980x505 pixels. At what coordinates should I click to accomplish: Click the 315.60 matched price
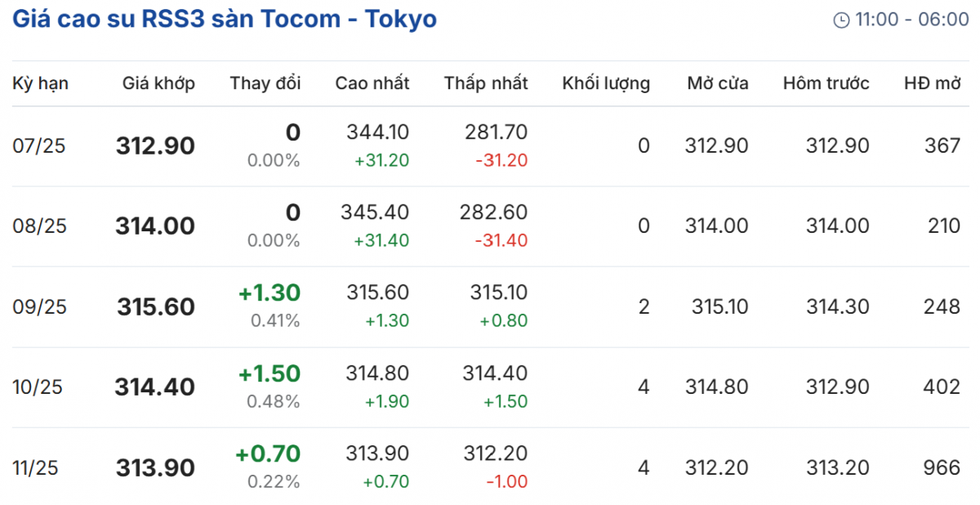point(156,307)
